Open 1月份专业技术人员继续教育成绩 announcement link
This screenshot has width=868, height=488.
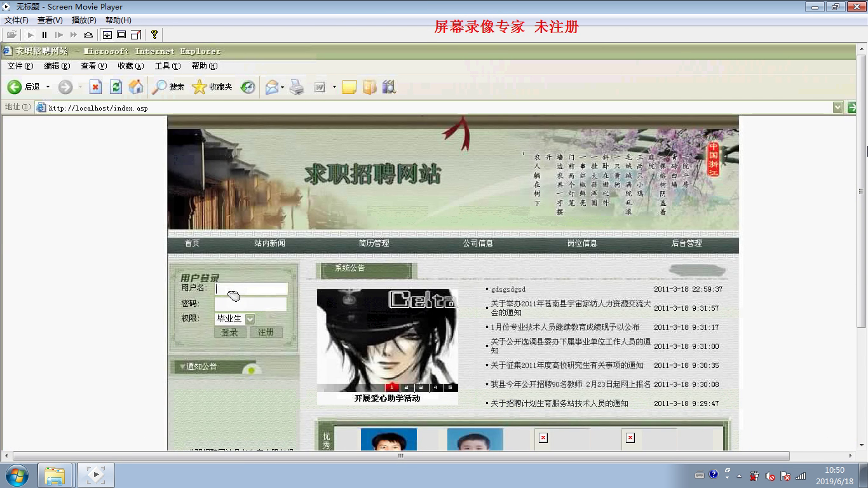[x=565, y=327]
